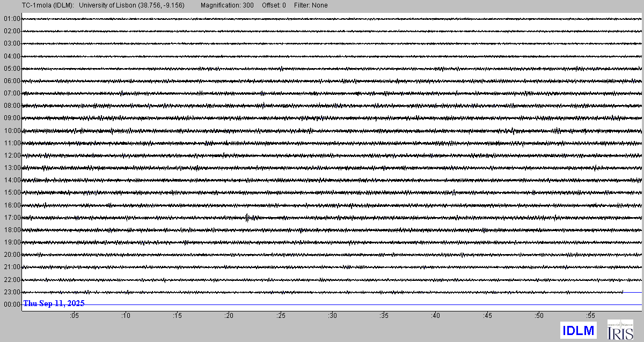Select the 10:00 hour row label
This screenshot has width=644, height=342.
coord(12,131)
